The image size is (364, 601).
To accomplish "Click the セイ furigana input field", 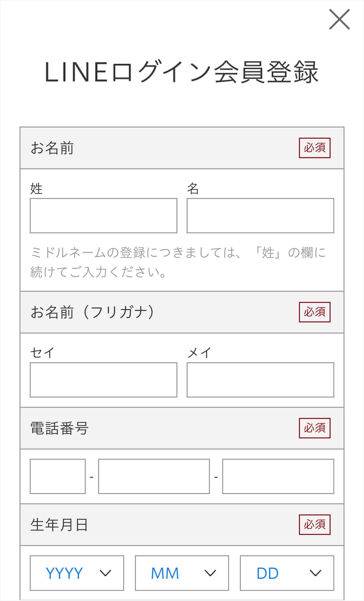I will coord(103,380).
